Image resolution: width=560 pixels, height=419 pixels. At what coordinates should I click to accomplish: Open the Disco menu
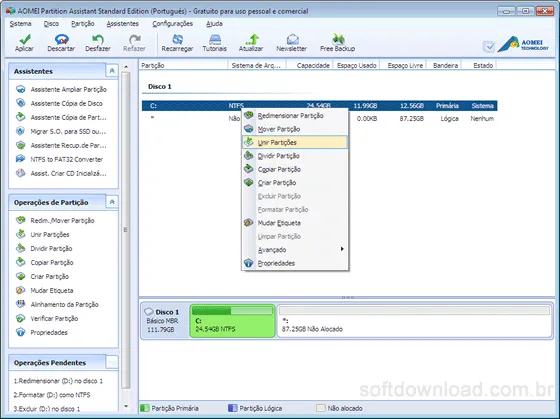tap(51, 24)
